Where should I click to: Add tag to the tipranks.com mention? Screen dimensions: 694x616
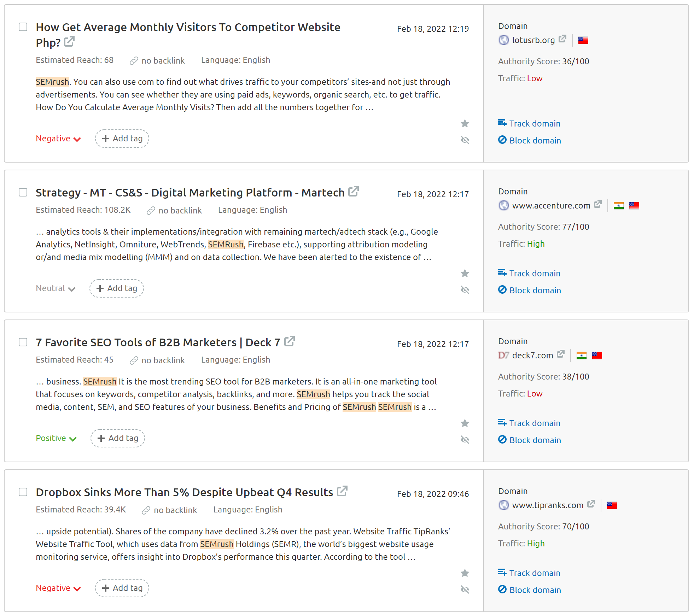[x=122, y=588]
